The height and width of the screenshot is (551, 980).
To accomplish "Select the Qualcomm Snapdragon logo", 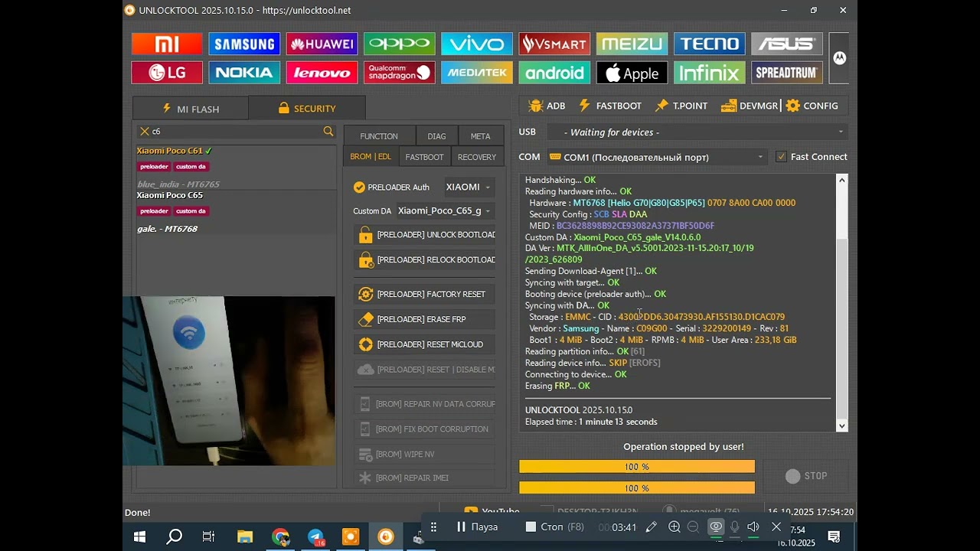I will click(400, 73).
